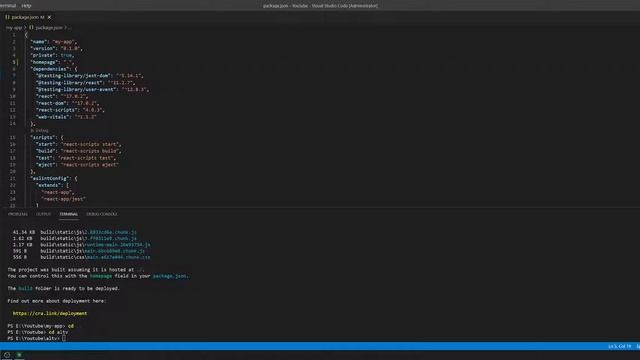
Task: Open the Help menu
Action: click(x=26, y=6)
